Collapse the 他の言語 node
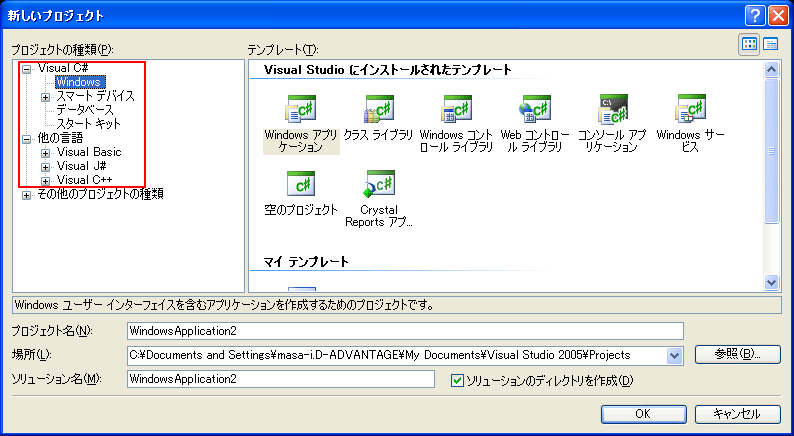The height and width of the screenshot is (436, 794). (26, 139)
